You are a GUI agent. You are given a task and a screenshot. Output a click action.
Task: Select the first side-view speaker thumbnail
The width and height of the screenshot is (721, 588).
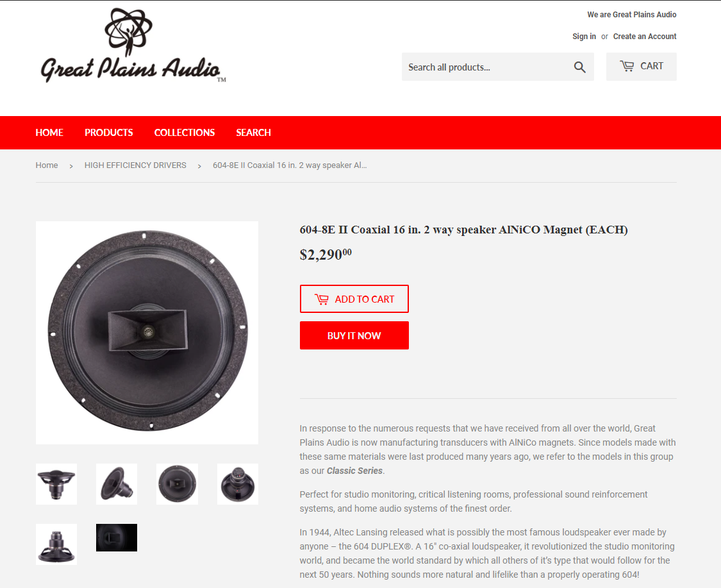tap(56, 484)
